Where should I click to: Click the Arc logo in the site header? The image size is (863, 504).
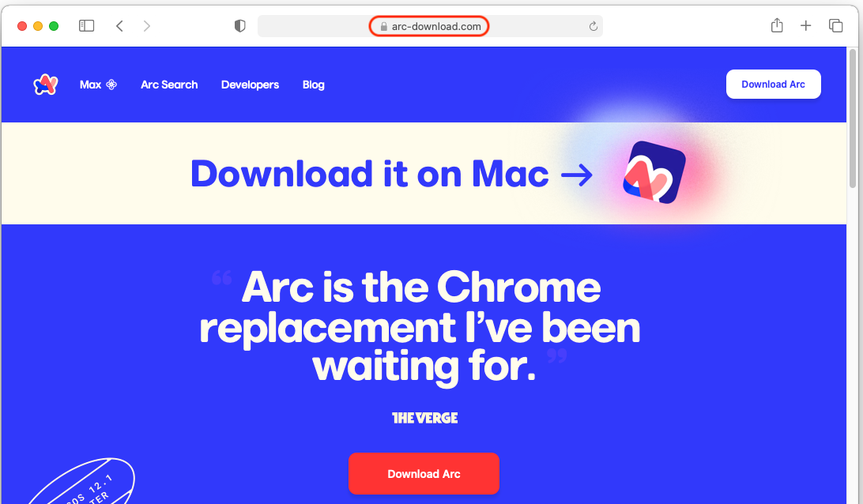click(x=46, y=85)
